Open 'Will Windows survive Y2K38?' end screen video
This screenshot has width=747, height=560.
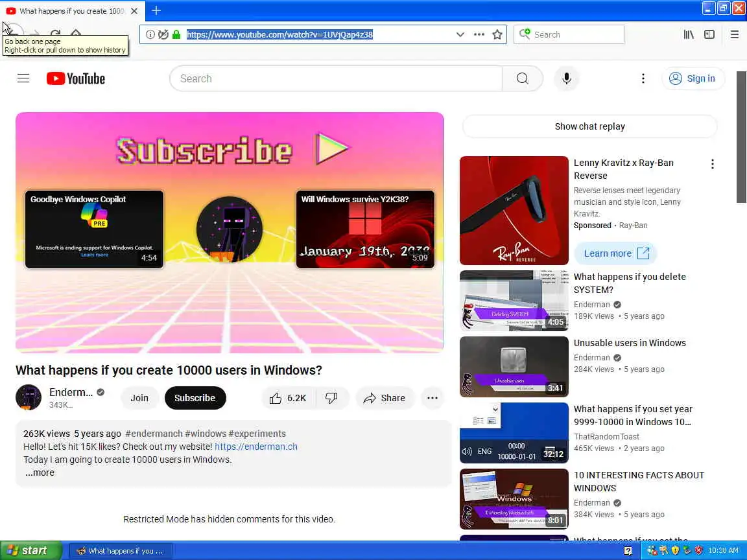tap(365, 229)
